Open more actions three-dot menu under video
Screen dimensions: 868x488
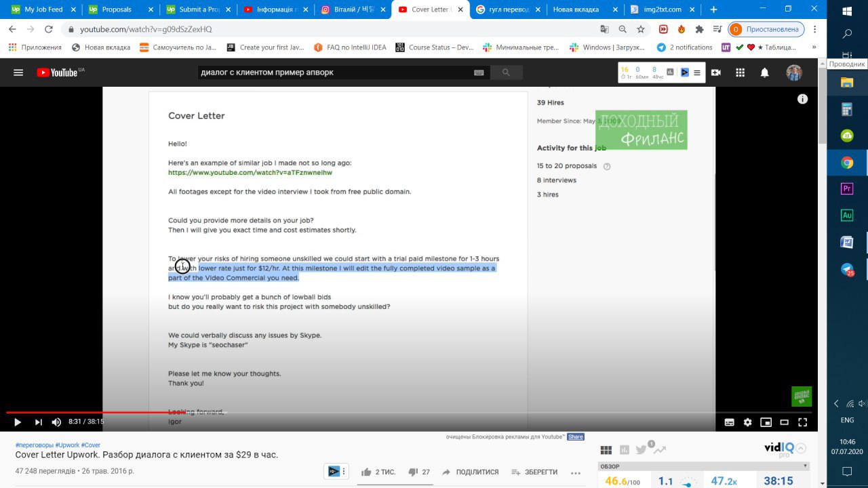pos(576,472)
